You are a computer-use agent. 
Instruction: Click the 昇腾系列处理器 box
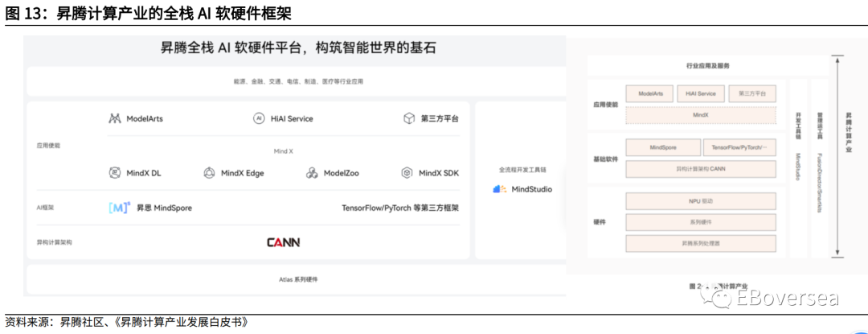pyautogui.click(x=700, y=243)
